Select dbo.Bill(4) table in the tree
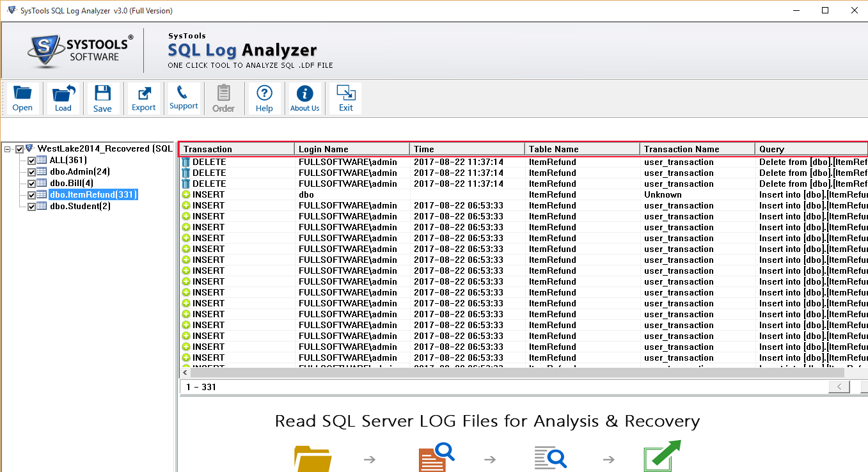The image size is (868, 472). click(72, 183)
